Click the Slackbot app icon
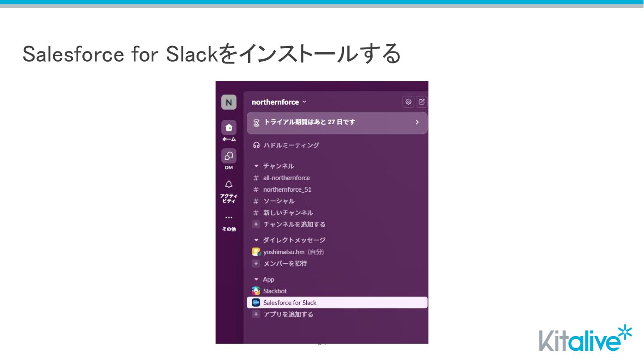 tap(256, 291)
